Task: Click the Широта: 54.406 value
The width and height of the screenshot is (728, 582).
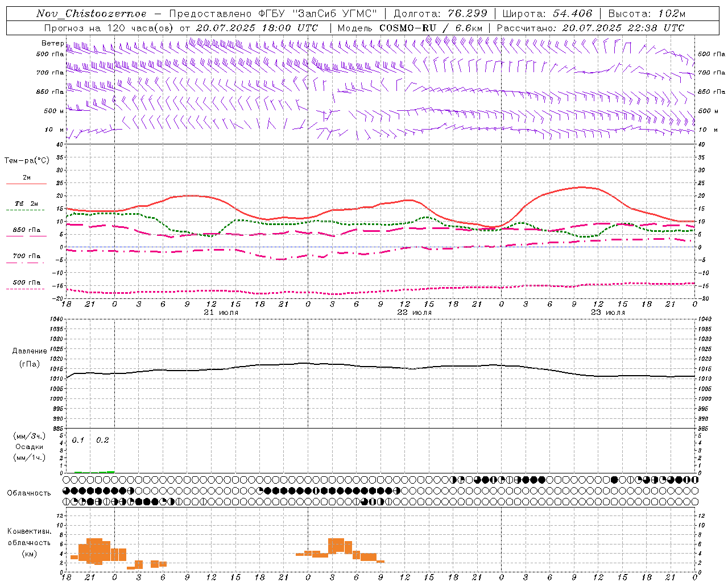Action: click(547, 14)
